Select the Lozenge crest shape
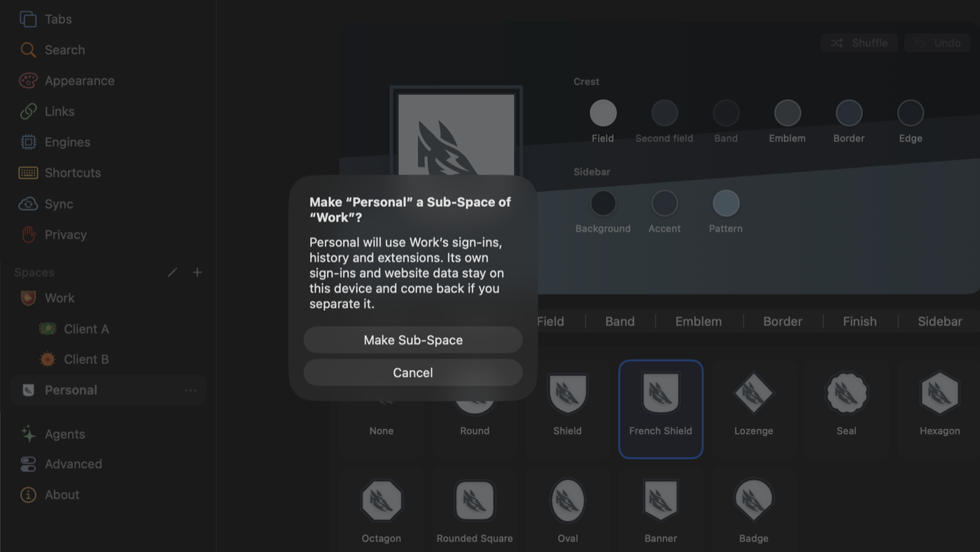The width and height of the screenshot is (980, 552). (753, 409)
